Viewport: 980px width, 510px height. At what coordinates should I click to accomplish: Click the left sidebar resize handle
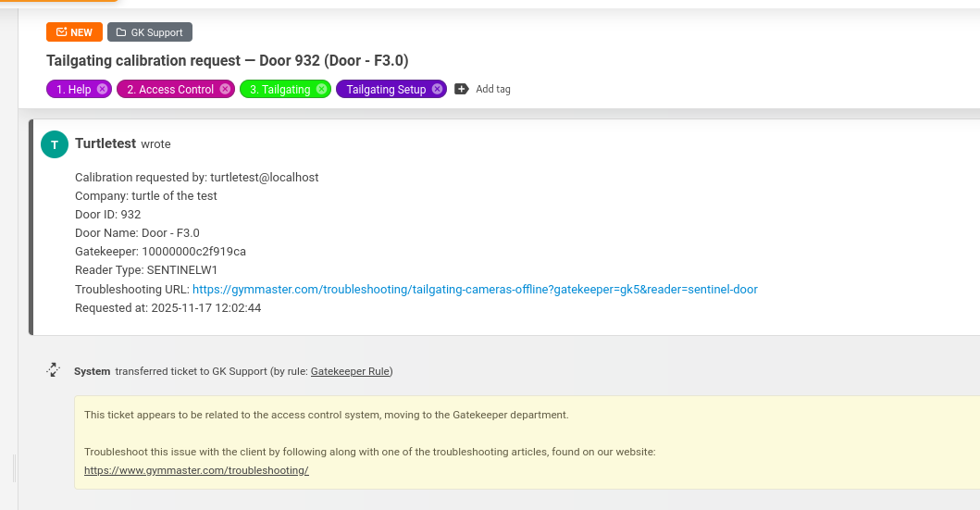[15, 468]
